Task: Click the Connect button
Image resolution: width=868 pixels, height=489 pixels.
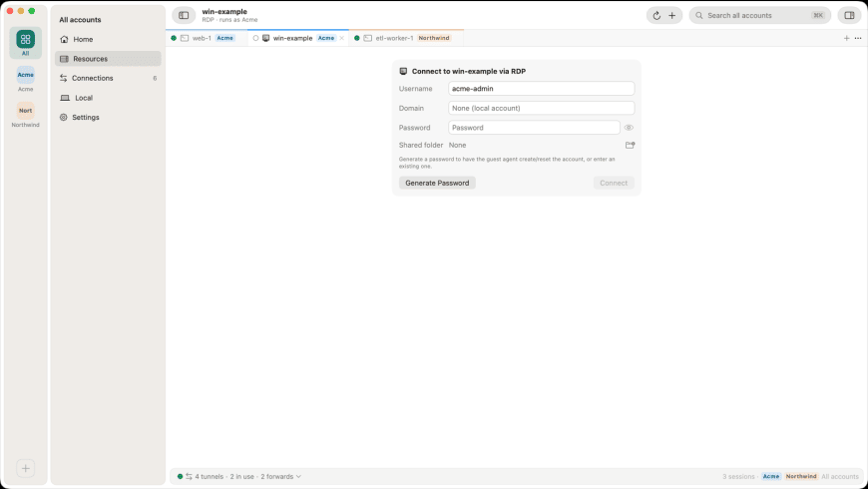Action: (614, 183)
